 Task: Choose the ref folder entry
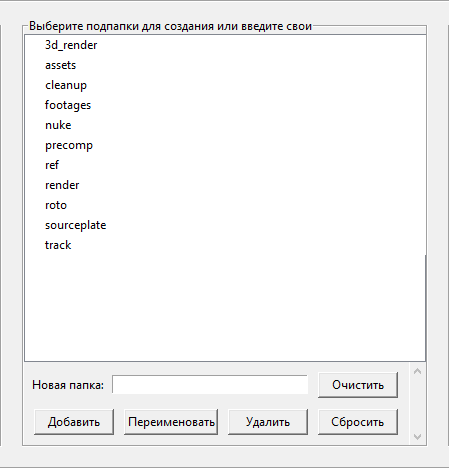tap(52, 165)
